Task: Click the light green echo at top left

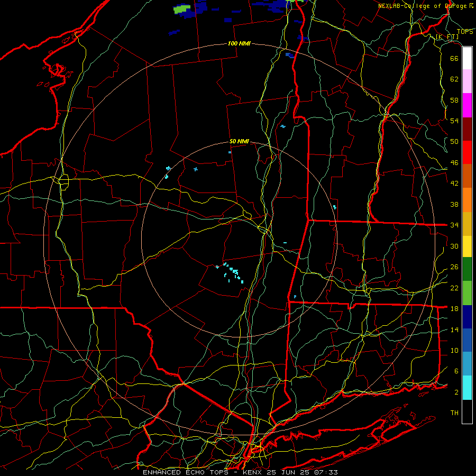Action: 182,9
